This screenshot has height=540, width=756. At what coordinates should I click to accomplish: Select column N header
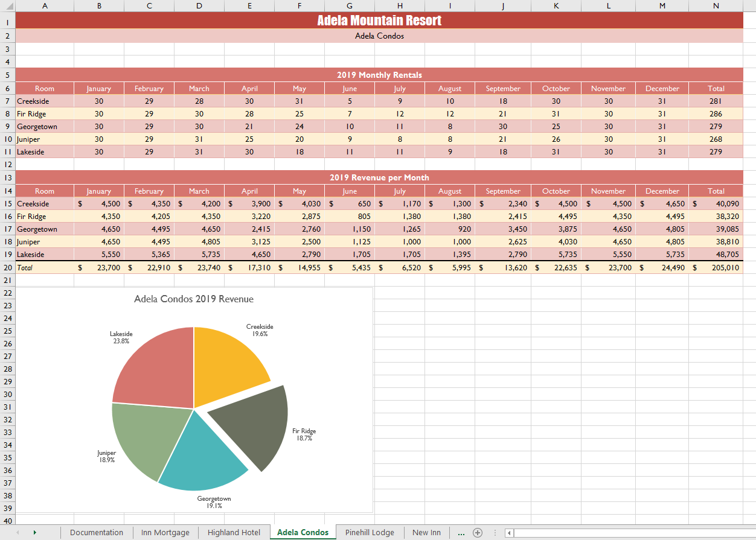tap(716, 5)
